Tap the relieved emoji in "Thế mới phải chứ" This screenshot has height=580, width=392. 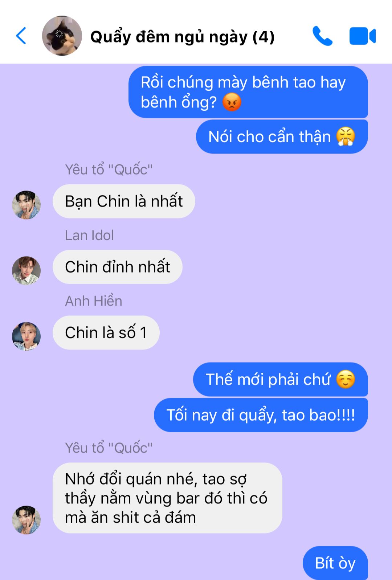point(346,380)
